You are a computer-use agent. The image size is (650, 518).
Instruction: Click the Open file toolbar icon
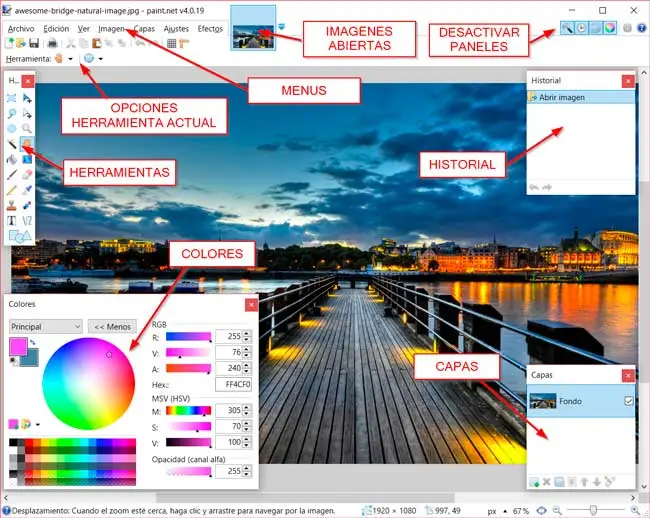pyautogui.click(x=21, y=43)
